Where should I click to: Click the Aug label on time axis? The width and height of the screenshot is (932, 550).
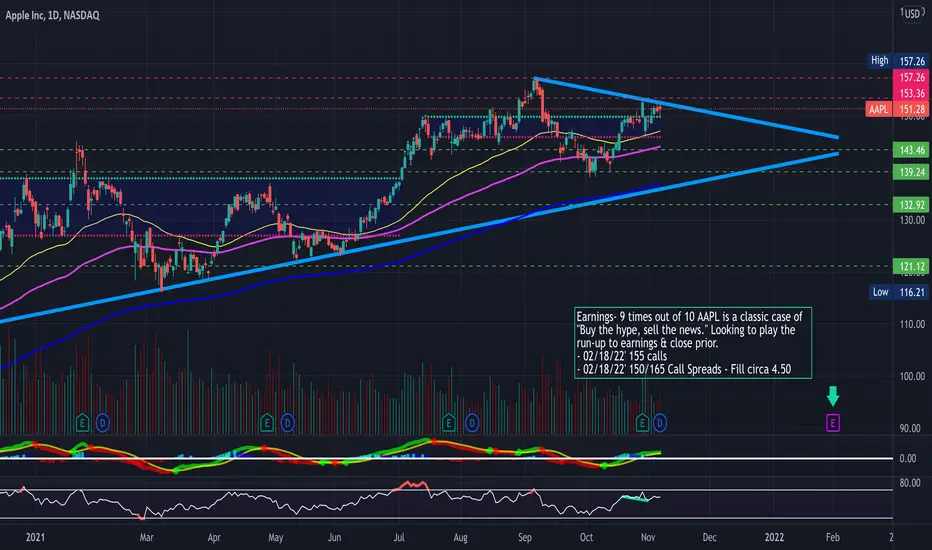pyautogui.click(x=460, y=537)
